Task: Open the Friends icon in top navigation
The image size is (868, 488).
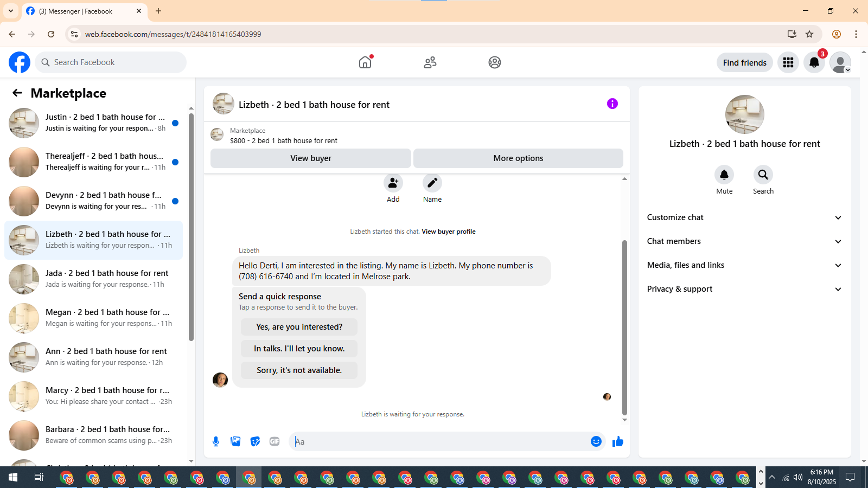Action: coord(430,62)
